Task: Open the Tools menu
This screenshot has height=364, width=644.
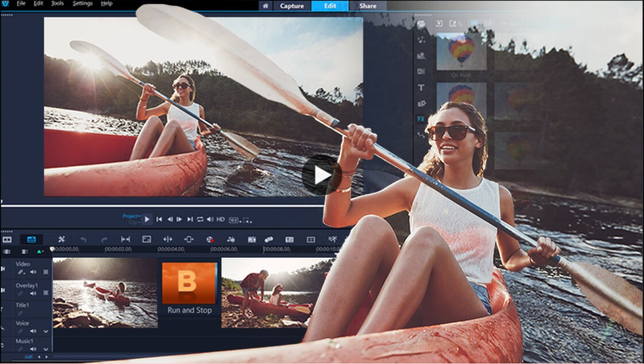Action: tap(57, 3)
